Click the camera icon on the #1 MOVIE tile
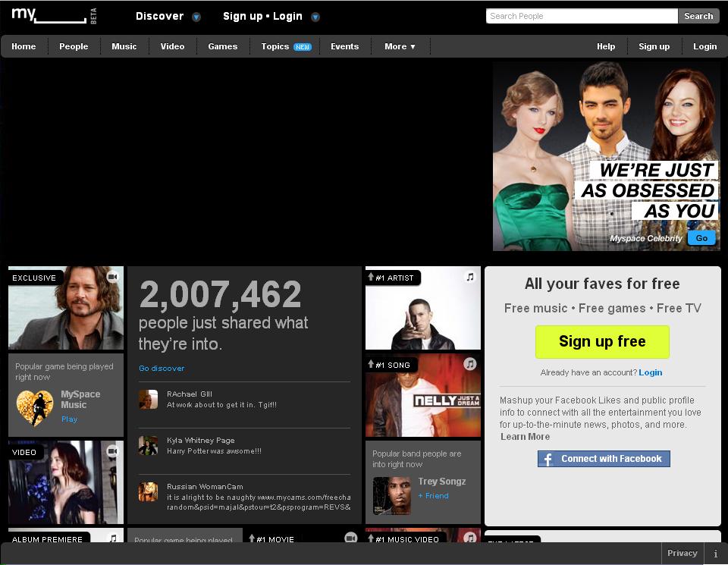 pos(350,538)
